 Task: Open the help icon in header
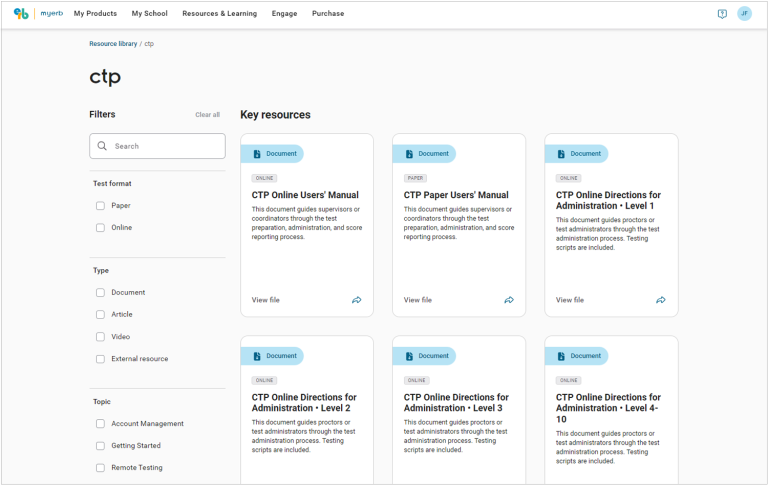(x=722, y=14)
